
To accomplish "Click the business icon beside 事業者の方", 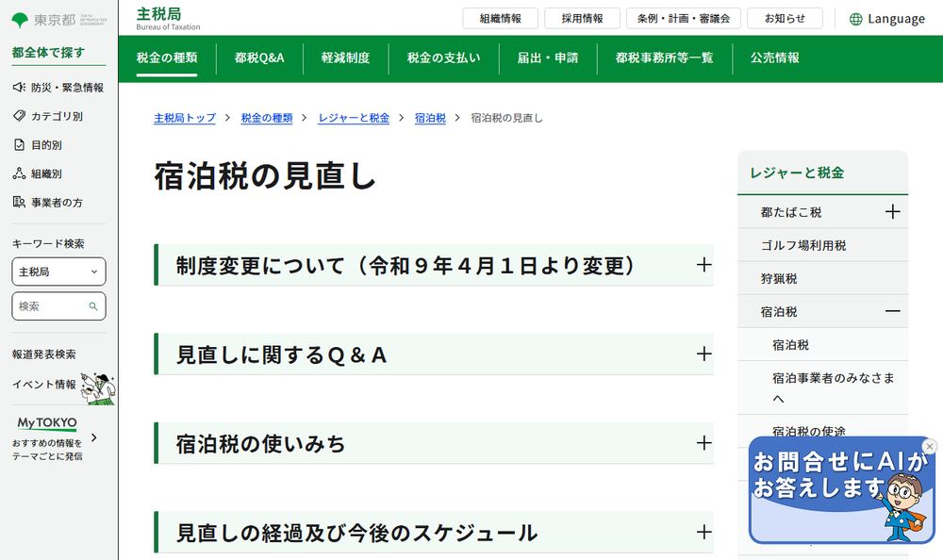I will (19, 202).
